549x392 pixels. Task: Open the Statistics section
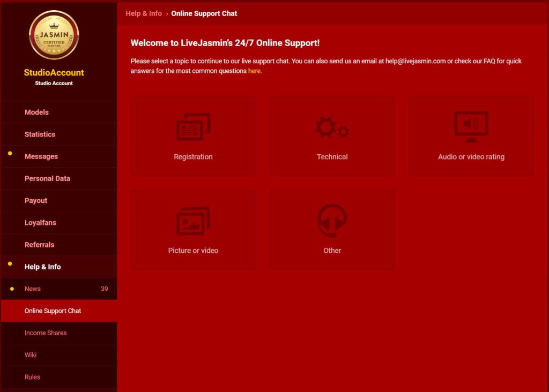[x=59, y=134]
